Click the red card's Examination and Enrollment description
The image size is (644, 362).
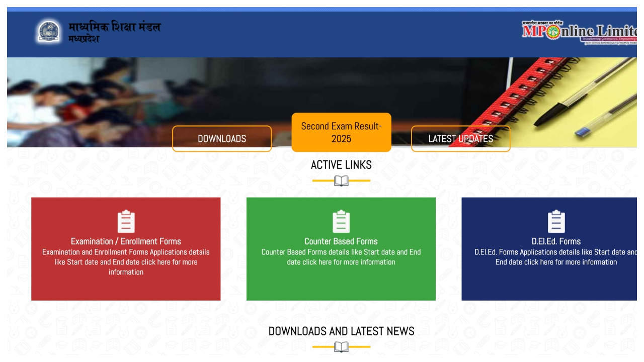[126, 262]
